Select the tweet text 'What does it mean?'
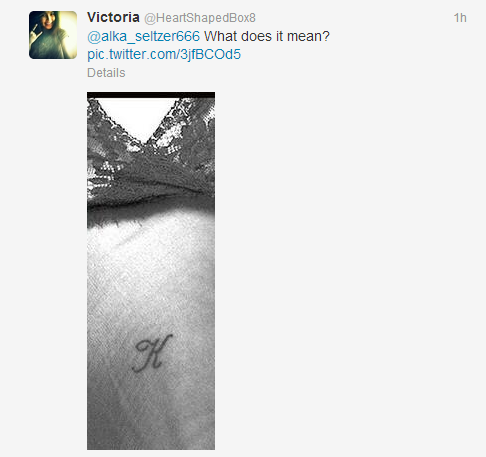 tap(267, 36)
